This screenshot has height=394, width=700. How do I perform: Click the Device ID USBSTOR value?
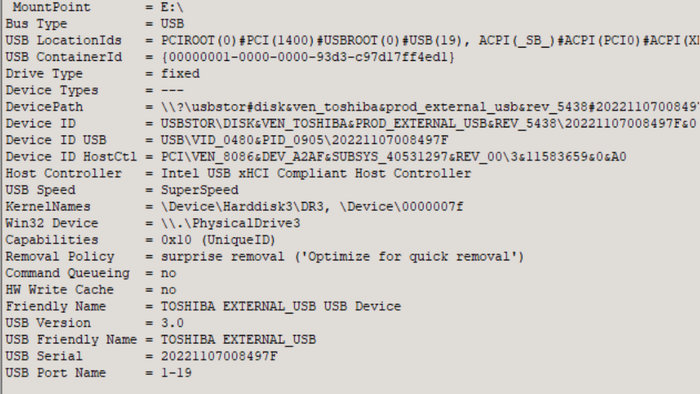[x=429, y=124]
